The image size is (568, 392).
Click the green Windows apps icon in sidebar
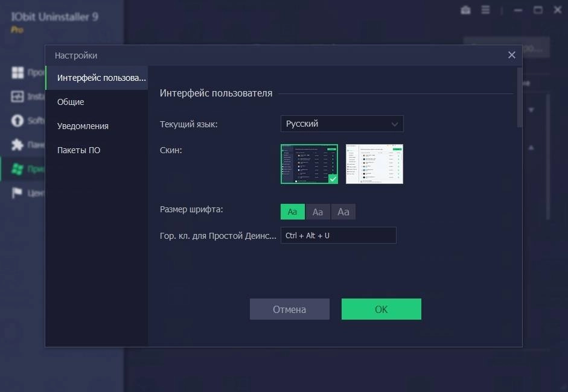coord(18,169)
